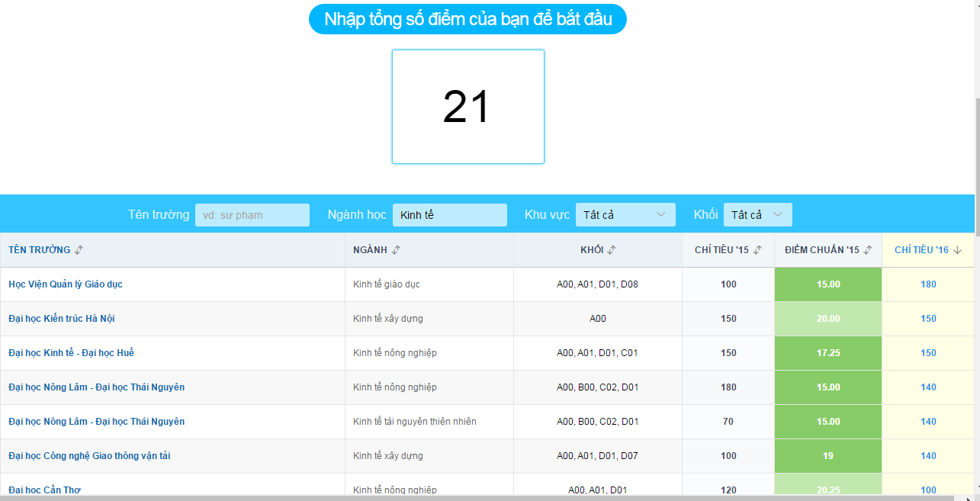Open Đại học Công nghệ Giao thông vận tải
980x501 pixels.
89,456
